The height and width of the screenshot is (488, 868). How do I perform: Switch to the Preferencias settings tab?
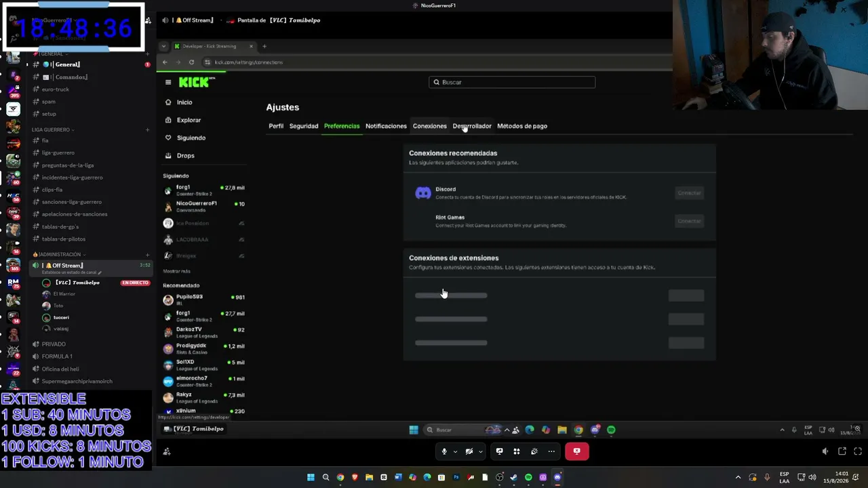[342, 126]
